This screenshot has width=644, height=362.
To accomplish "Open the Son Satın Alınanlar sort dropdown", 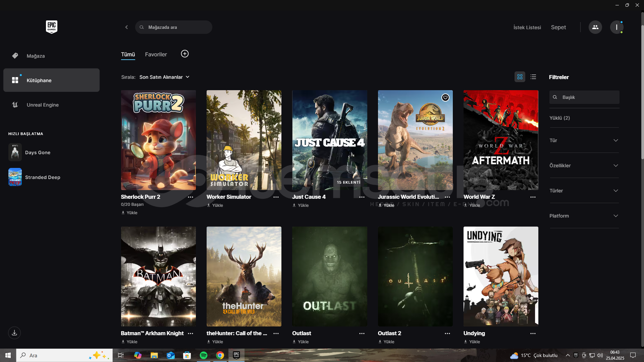I will [164, 77].
